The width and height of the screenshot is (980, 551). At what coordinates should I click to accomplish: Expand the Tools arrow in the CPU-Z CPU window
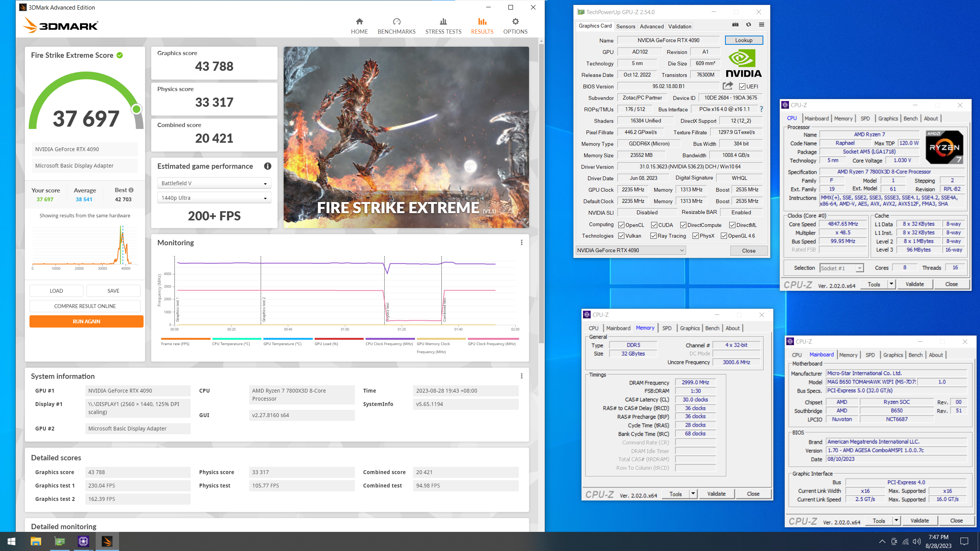click(891, 284)
